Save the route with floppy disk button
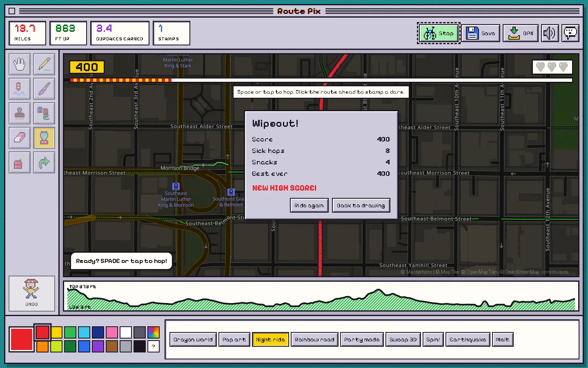588x368 pixels. [x=481, y=33]
